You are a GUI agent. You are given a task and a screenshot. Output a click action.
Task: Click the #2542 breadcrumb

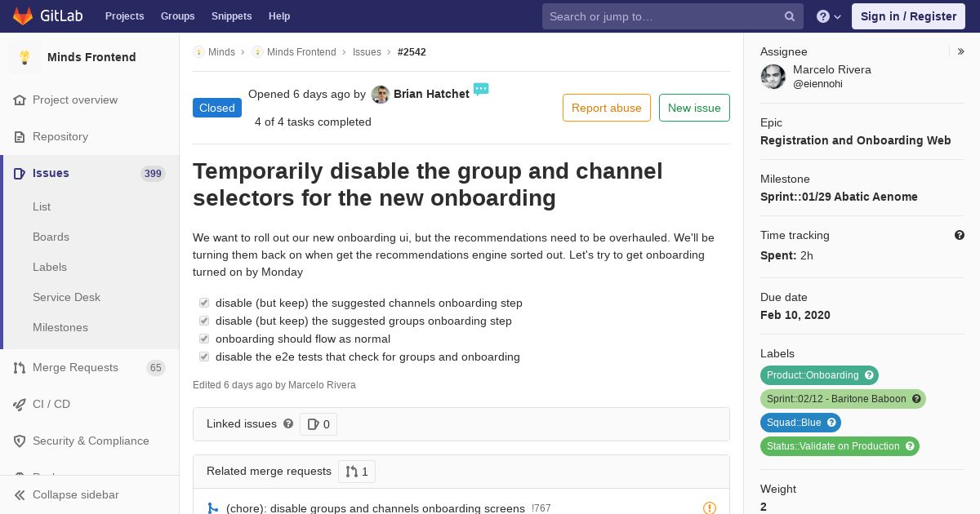pos(412,51)
